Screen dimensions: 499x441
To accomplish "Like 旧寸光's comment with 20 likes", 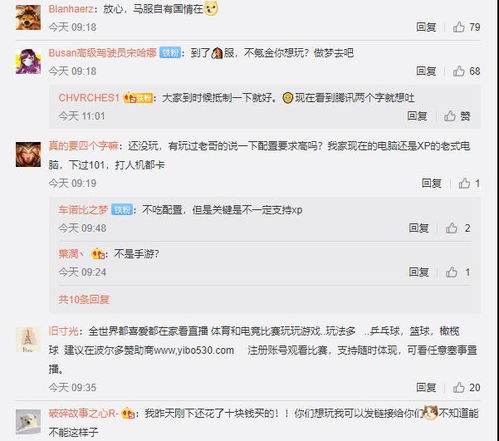I will point(459,387).
